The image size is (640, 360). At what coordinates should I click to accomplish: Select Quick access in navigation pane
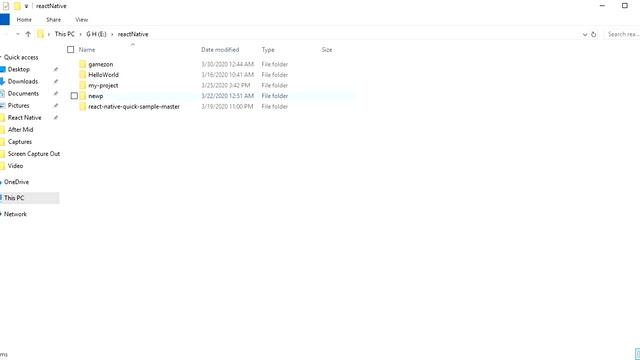coord(21,57)
